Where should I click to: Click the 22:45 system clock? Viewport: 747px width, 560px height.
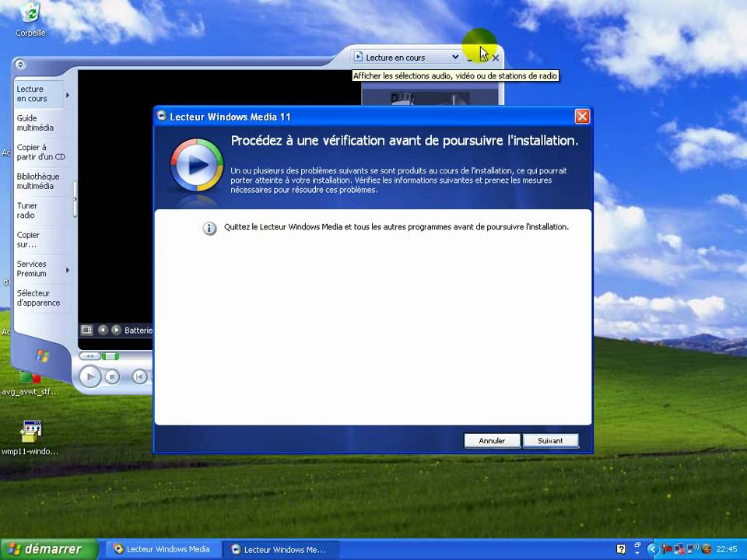tap(727, 549)
